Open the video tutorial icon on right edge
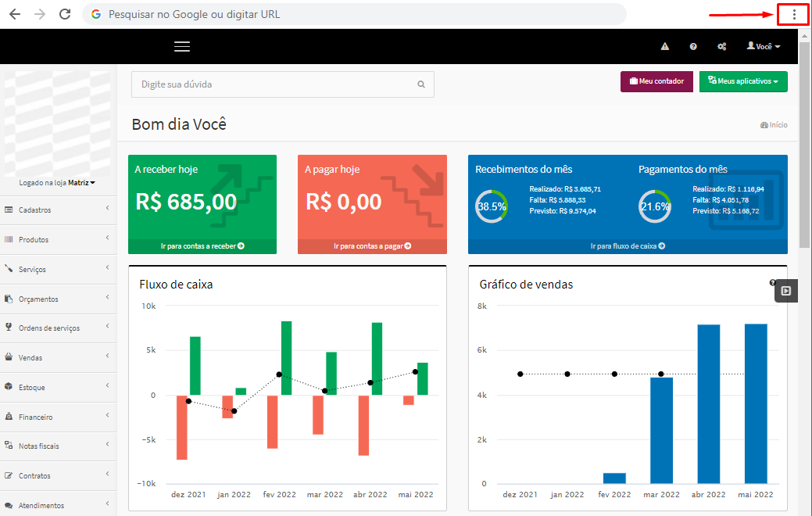812x516 pixels. point(785,290)
